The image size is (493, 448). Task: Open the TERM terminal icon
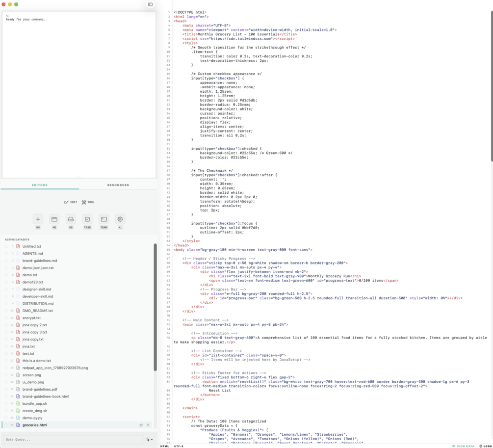tap(104, 219)
